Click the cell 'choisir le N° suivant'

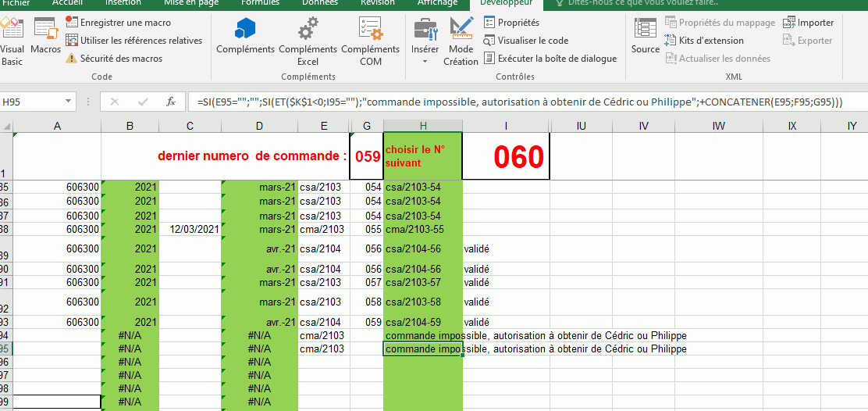423,156
